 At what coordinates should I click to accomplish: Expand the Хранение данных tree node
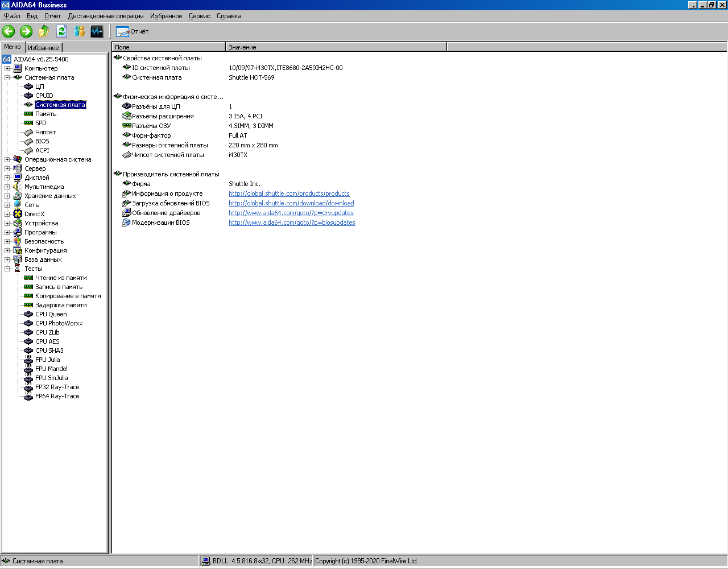coord(7,196)
